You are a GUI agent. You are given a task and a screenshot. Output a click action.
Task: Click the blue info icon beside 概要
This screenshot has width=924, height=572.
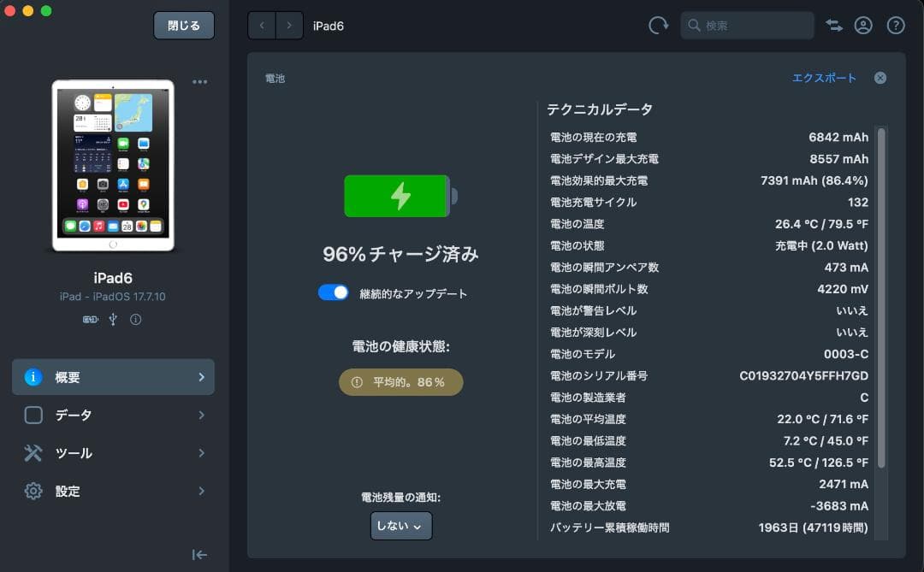coord(33,377)
